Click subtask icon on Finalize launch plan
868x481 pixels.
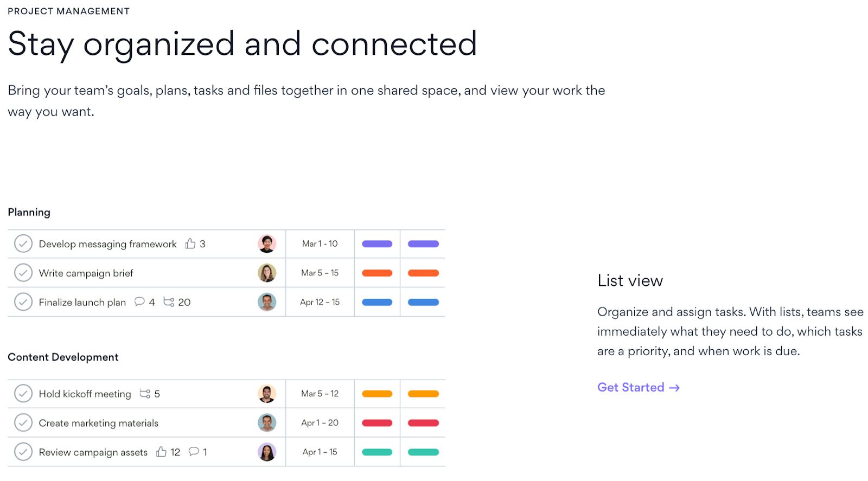tap(169, 302)
